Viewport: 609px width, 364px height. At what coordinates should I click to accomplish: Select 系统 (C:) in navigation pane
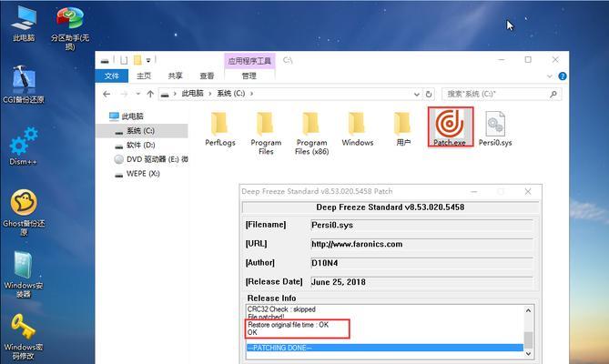pos(142,131)
